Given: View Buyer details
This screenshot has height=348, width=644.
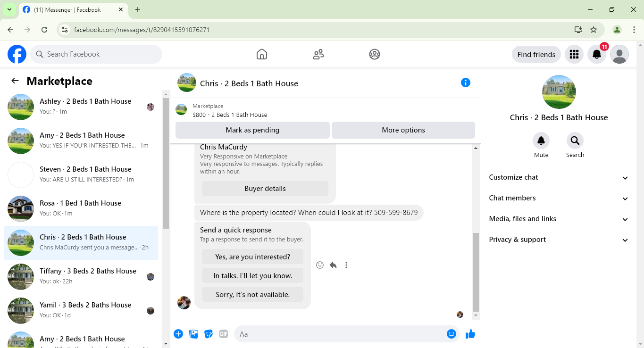Looking at the screenshot, I should coord(265,189).
